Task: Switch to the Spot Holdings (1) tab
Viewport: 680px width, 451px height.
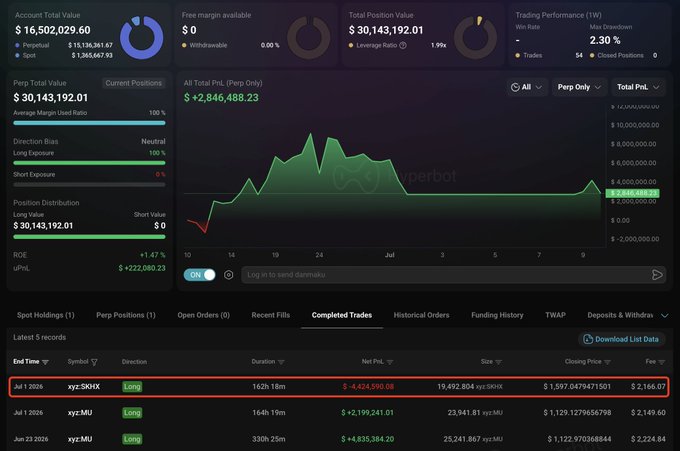Action: tap(46, 315)
